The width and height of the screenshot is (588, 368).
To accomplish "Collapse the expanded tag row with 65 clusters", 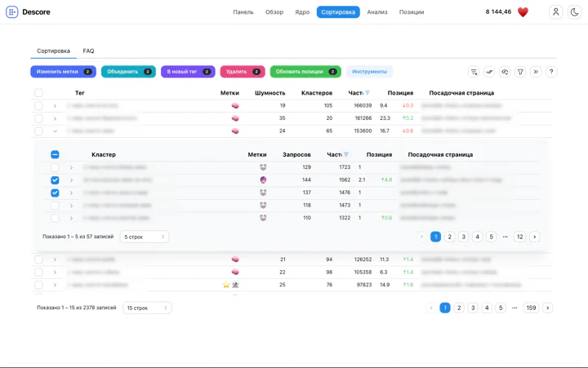I will (x=55, y=131).
